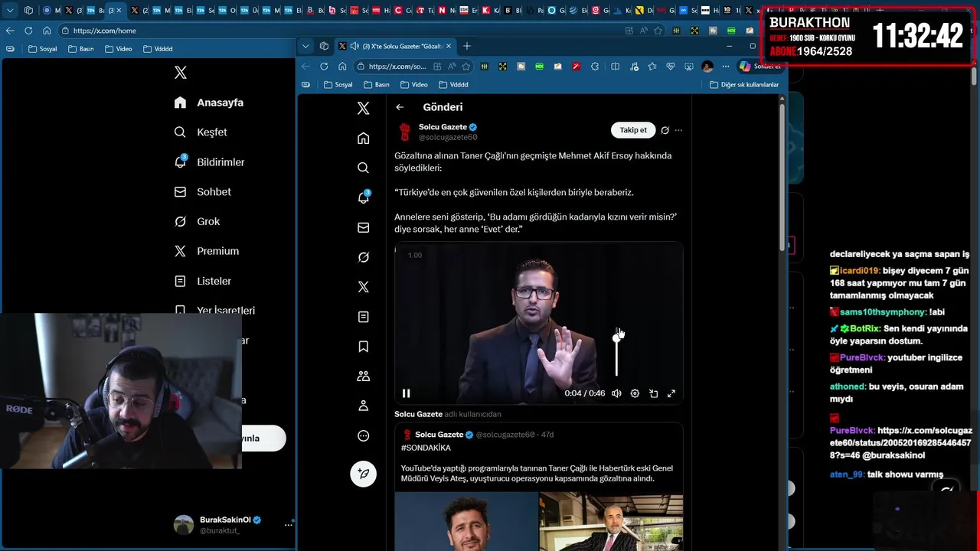980x551 pixels.
Task: Open the left photo in the quoted post
Action: coord(465,522)
